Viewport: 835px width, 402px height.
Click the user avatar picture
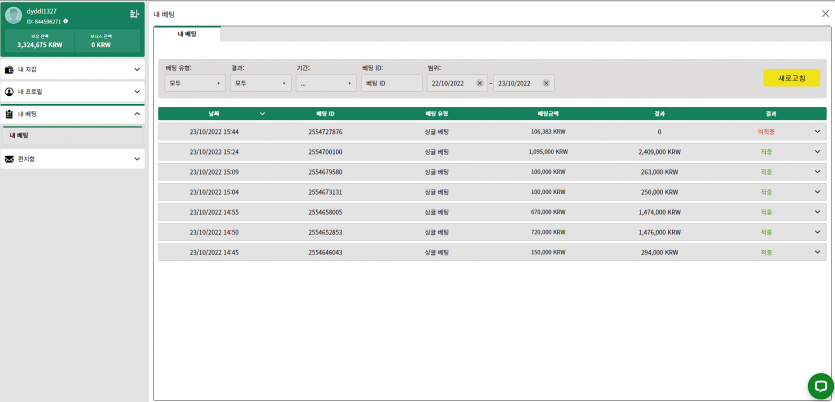(13, 15)
